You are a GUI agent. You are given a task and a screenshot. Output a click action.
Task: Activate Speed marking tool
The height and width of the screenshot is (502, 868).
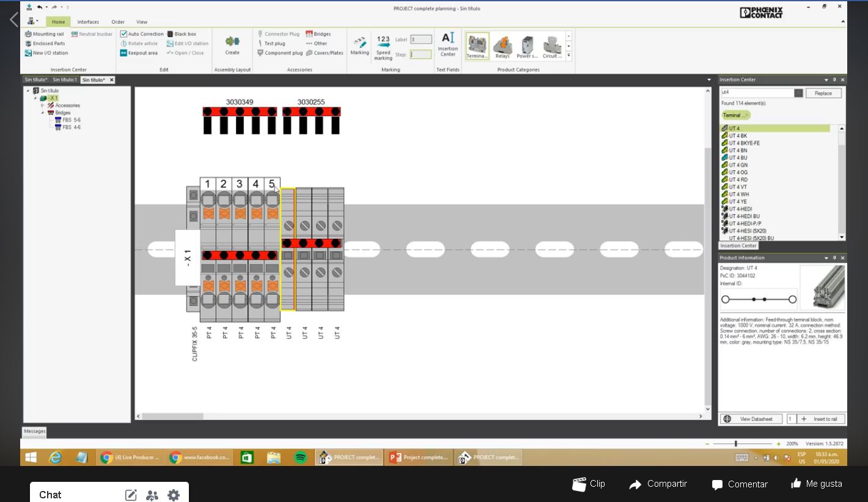click(x=383, y=47)
